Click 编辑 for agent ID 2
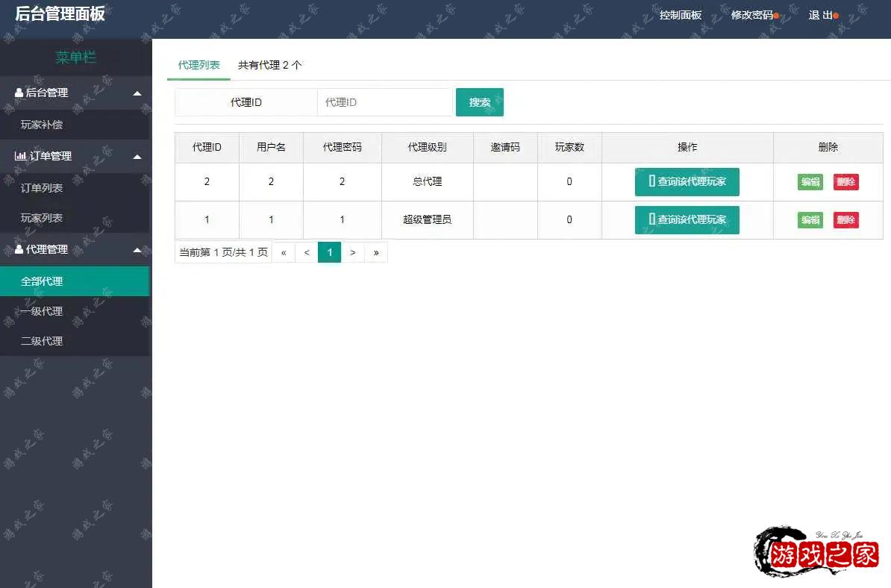 (810, 181)
